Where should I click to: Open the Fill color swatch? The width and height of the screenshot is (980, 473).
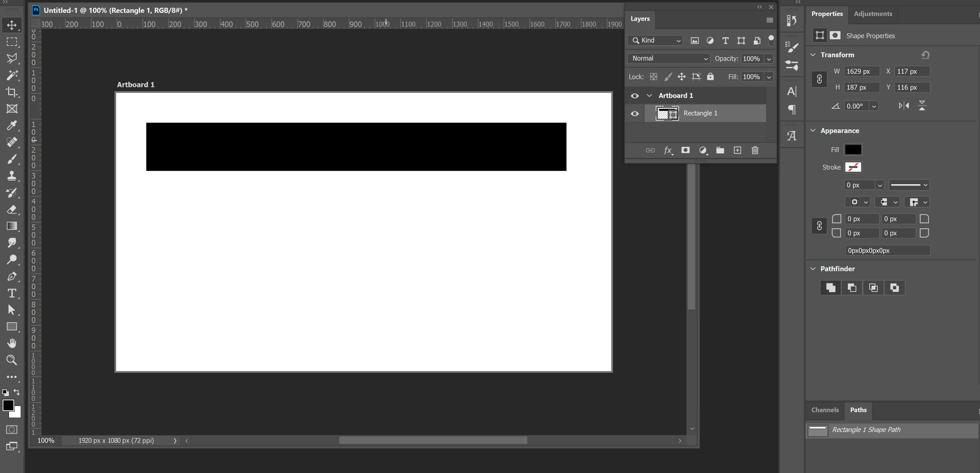coord(853,150)
